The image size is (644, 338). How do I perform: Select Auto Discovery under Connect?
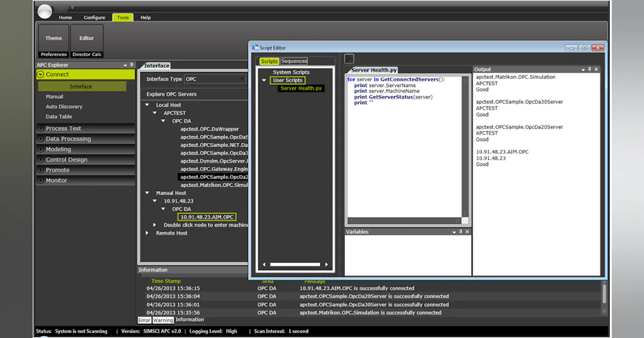click(x=64, y=107)
